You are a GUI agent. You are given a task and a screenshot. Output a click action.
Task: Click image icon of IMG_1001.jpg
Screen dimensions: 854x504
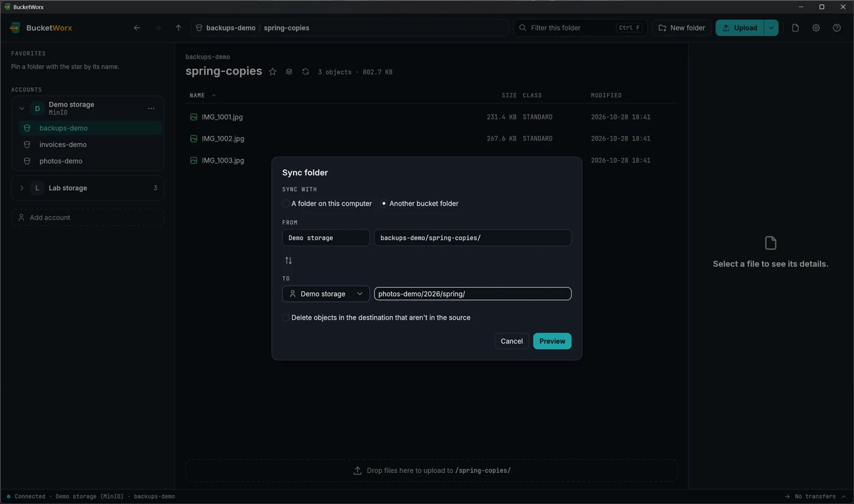[193, 117]
